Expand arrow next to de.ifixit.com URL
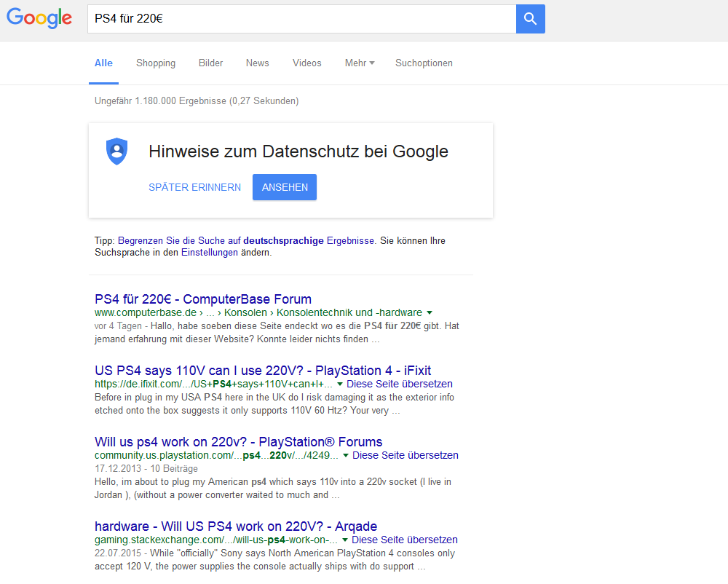 340,384
